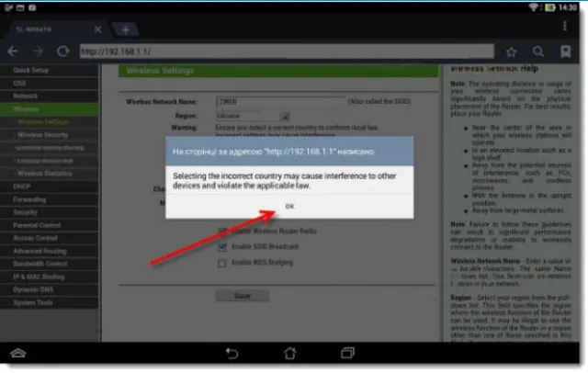Tap Android home navigation button
The width and height of the screenshot is (588, 373).
(290, 353)
